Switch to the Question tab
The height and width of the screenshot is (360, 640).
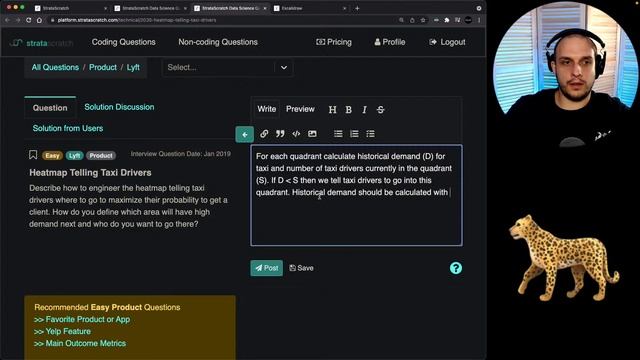tap(50, 108)
